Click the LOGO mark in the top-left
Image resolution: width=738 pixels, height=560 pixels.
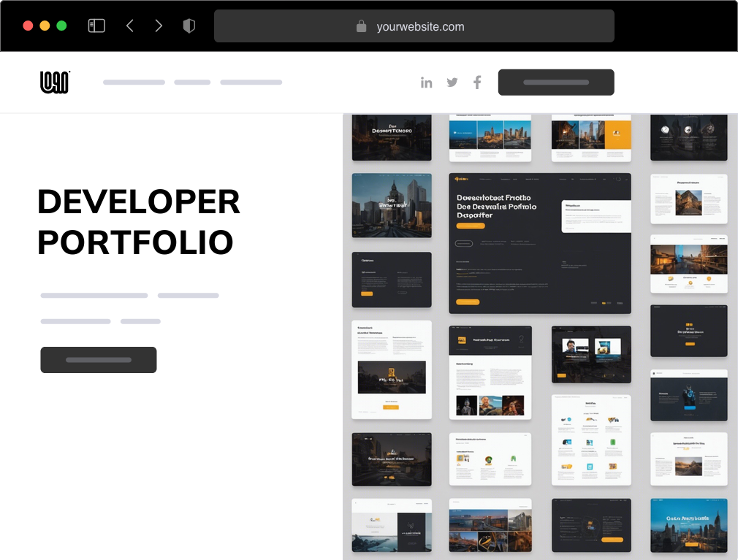pyautogui.click(x=54, y=82)
